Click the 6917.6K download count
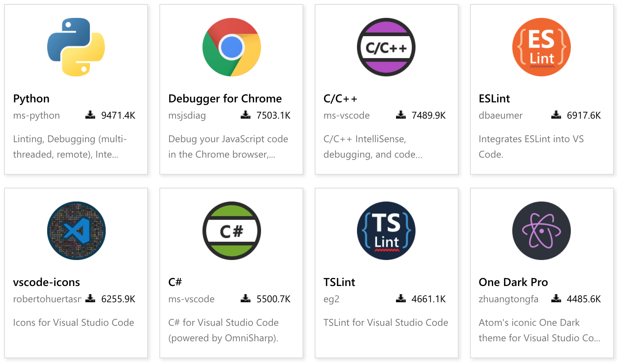The height and width of the screenshot is (364, 618). tap(584, 115)
